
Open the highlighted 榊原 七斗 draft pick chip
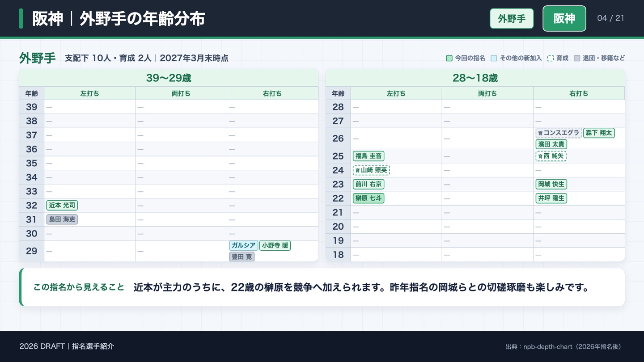point(369,198)
